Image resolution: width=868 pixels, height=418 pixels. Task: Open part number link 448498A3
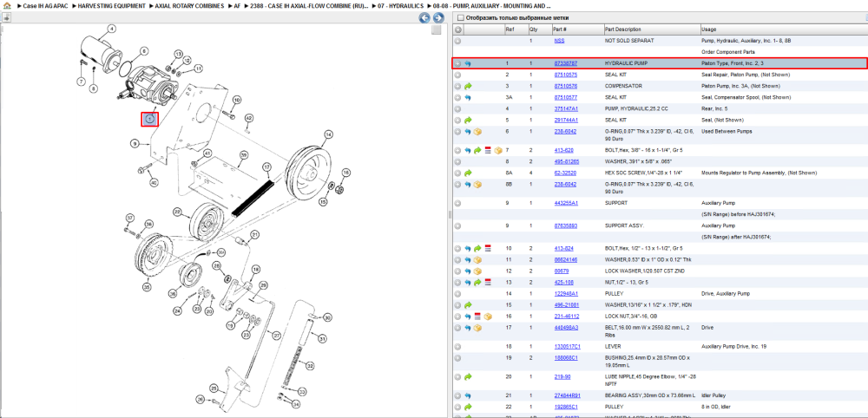566,328
